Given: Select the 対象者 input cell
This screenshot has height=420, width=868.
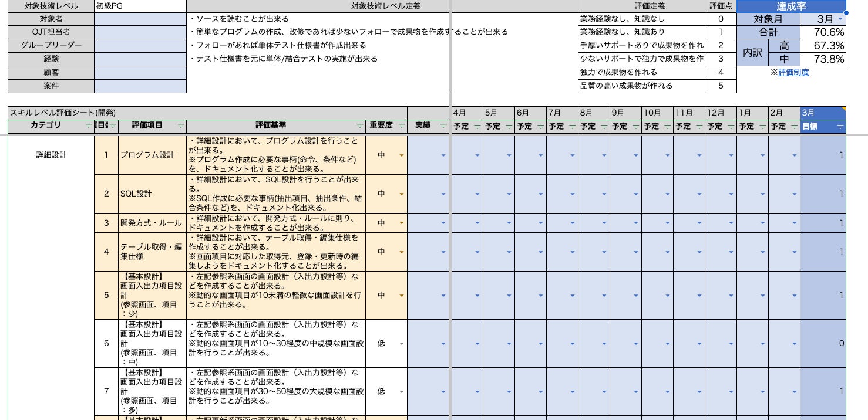Looking at the screenshot, I should (x=140, y=19).
